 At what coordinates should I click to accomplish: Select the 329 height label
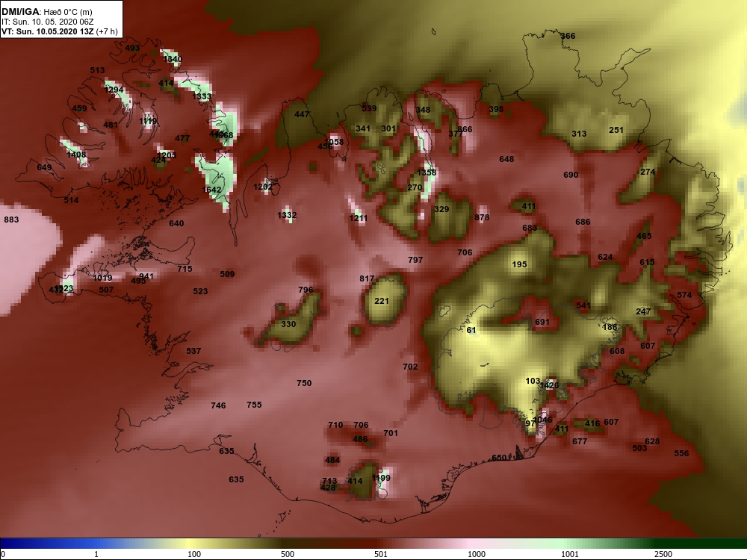(441, 208)
